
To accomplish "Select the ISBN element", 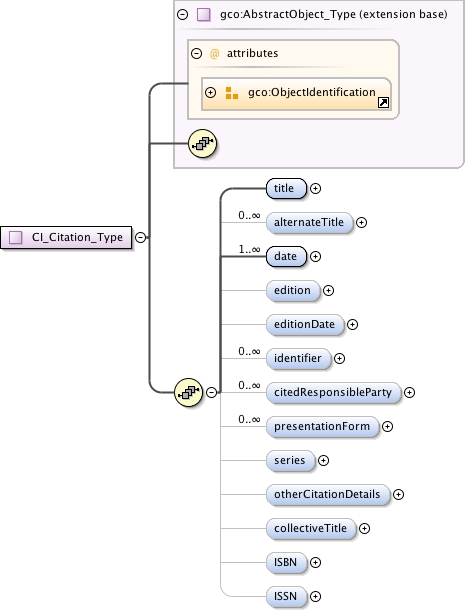I will click(x=286, y=562).
